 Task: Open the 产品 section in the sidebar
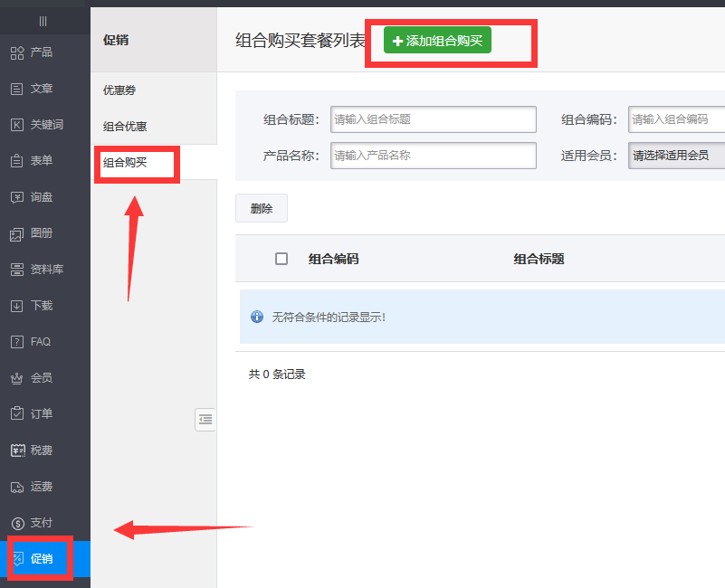tap(43, 52)
